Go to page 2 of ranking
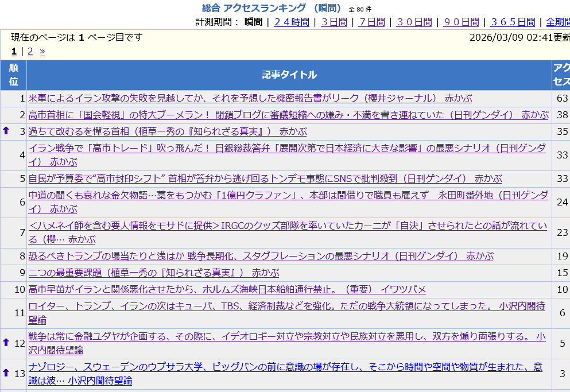 pyautogui.click(x=30, y=51)
